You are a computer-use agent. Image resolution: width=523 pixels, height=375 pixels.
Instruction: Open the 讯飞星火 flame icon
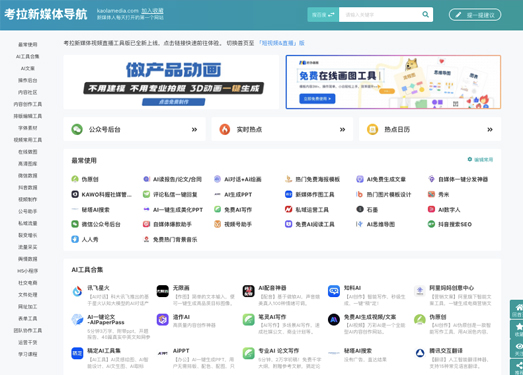[x=77, y=291]
